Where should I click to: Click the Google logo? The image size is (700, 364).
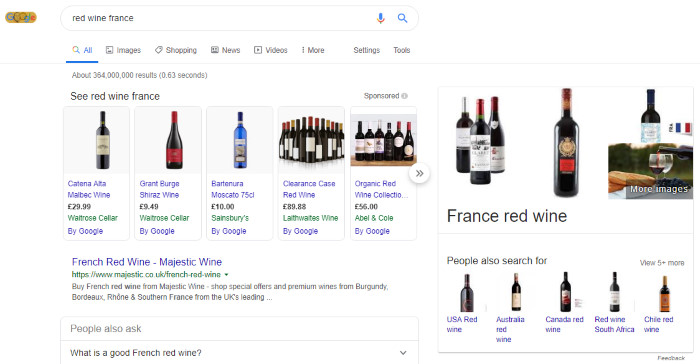[x=21, y=17]
